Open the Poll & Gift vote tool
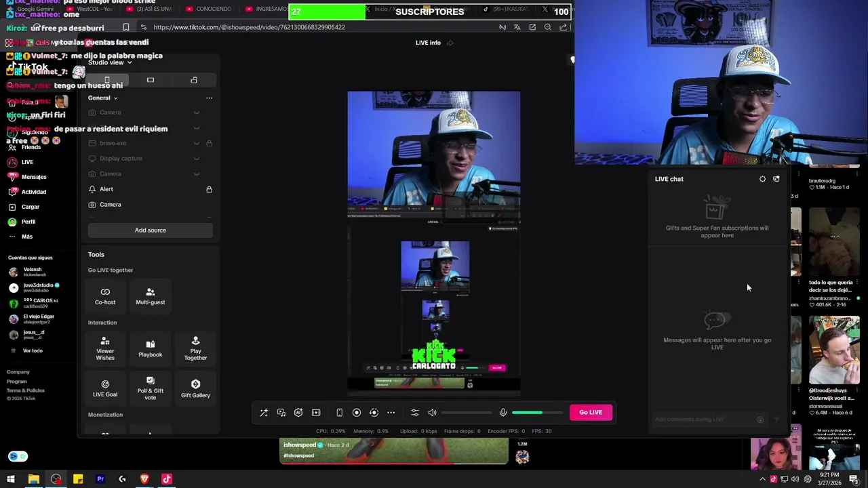The width and height of the screenshot is (868, 488). tap(151, 388)
